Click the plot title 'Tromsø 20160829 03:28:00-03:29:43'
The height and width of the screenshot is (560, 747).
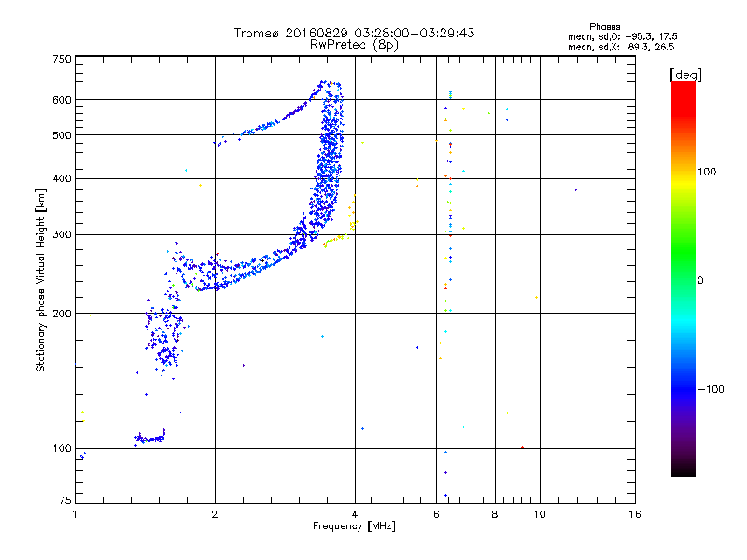pyautogui.click(x=354, y=33)
